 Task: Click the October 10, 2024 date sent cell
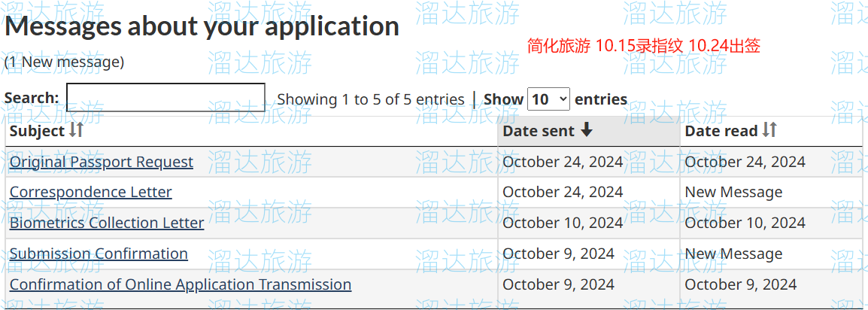pos(589,223)
